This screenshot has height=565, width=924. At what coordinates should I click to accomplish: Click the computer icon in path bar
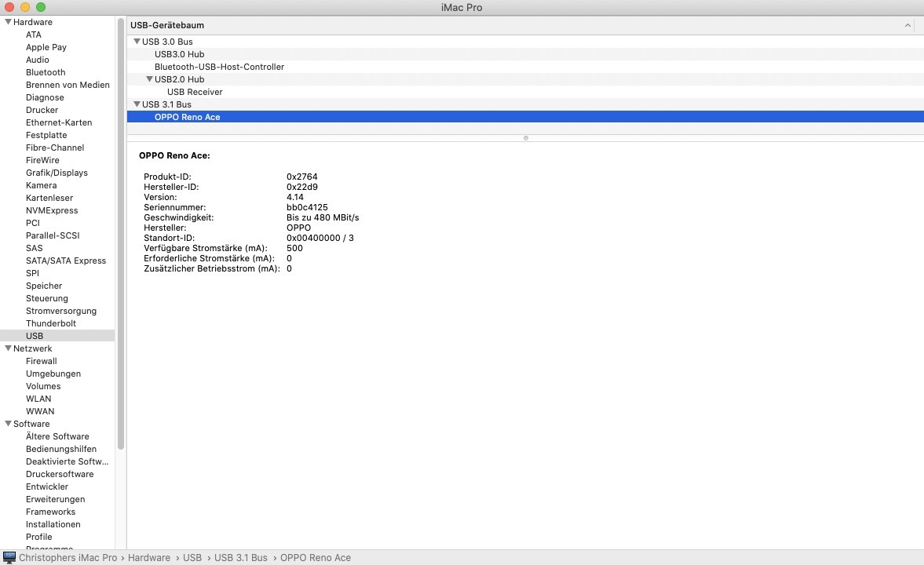point(9,557)
